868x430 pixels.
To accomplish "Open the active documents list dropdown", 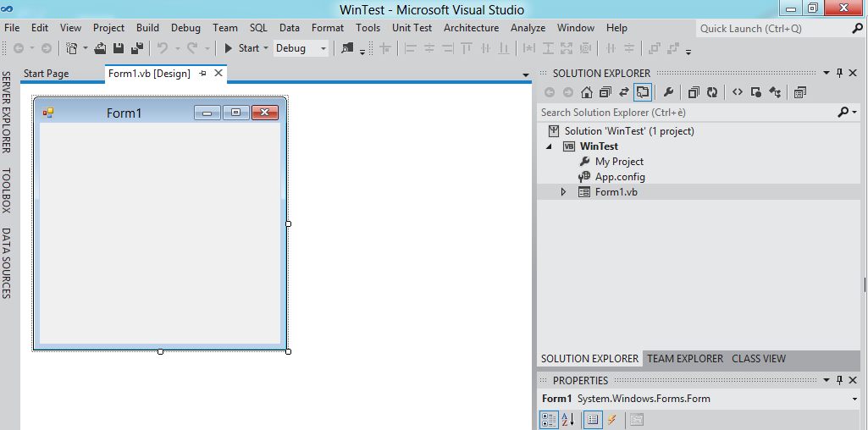I will [525, 74].
